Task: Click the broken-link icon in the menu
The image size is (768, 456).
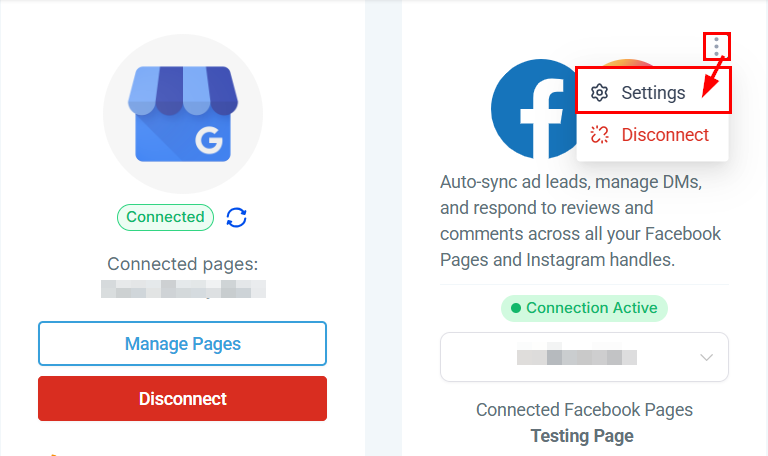Action: tap(599, 135)
